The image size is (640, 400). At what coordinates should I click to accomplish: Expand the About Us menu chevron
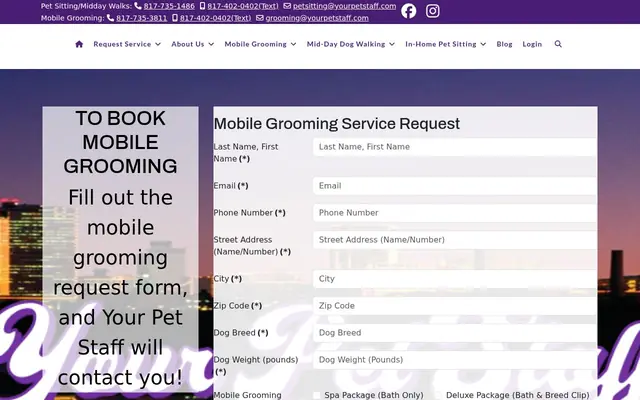(x=211, y=44)
